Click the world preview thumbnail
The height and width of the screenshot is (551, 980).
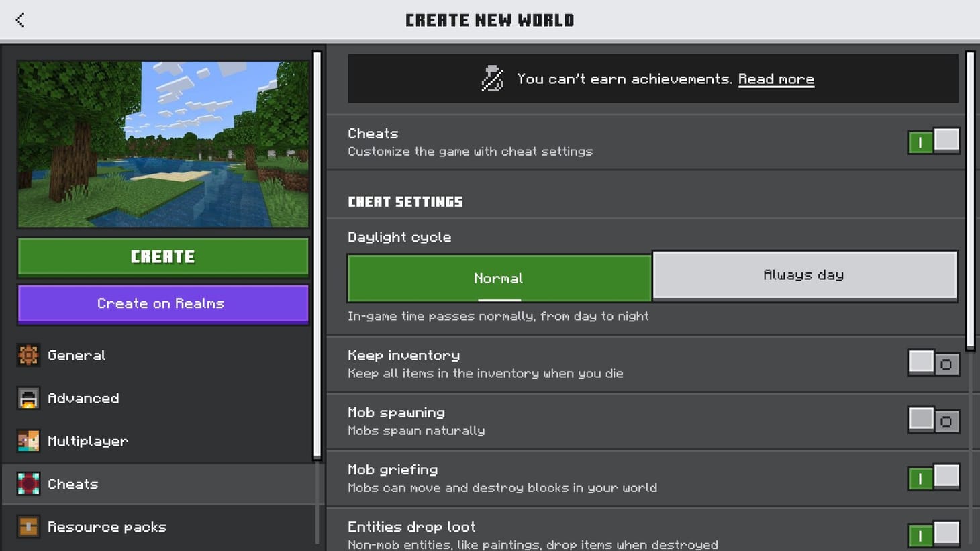[x=162, y=143]
